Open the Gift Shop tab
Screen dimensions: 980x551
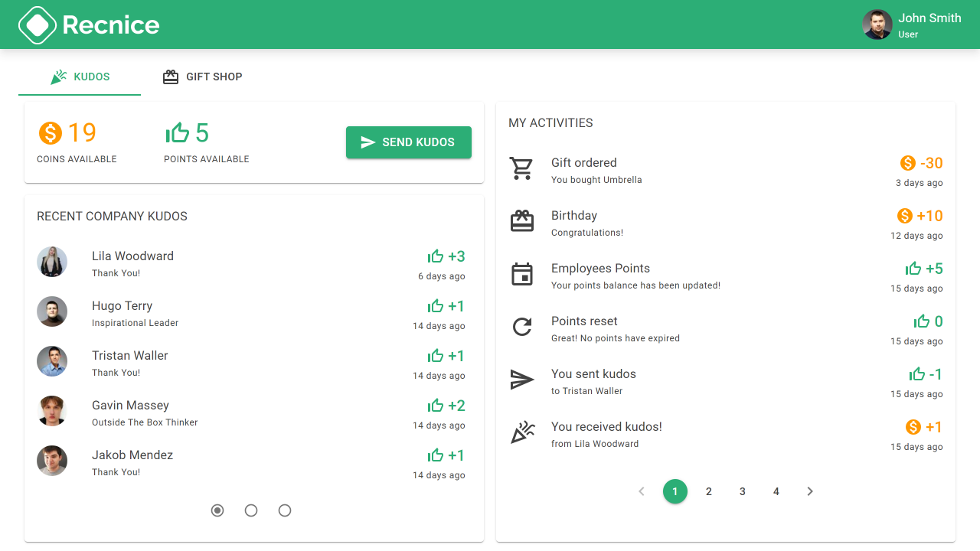point(202,77)
